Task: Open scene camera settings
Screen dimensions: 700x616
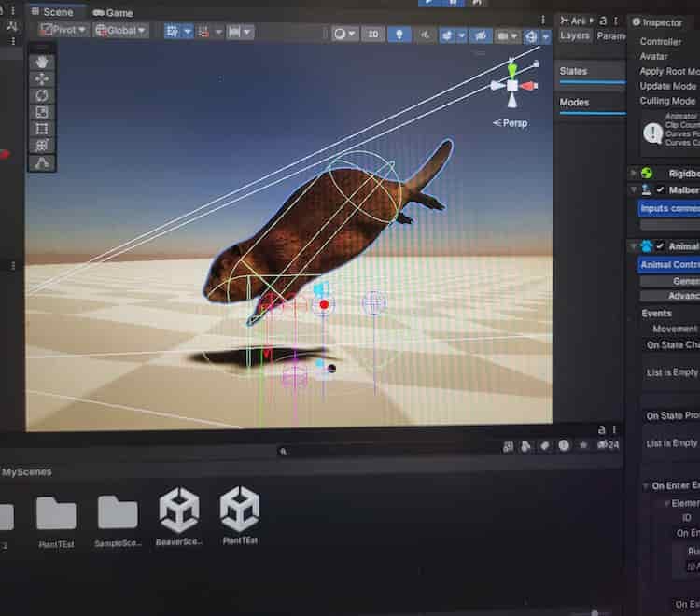Action: (507, 36)
